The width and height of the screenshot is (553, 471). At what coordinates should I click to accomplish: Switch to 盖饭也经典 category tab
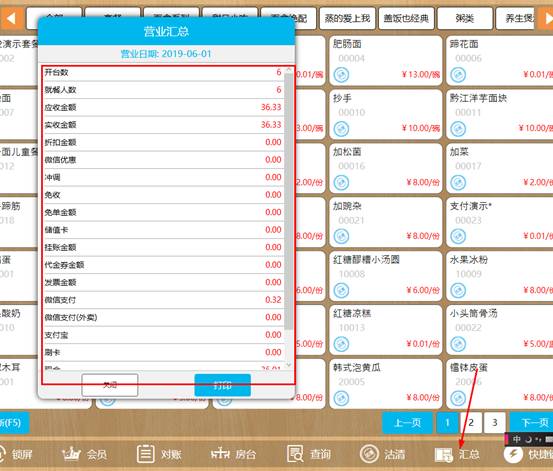coord(406,18)
